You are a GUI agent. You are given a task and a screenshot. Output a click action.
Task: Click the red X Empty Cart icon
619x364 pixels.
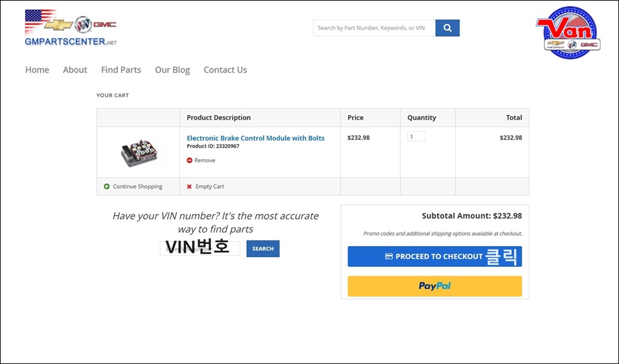(x=190, y=187)
